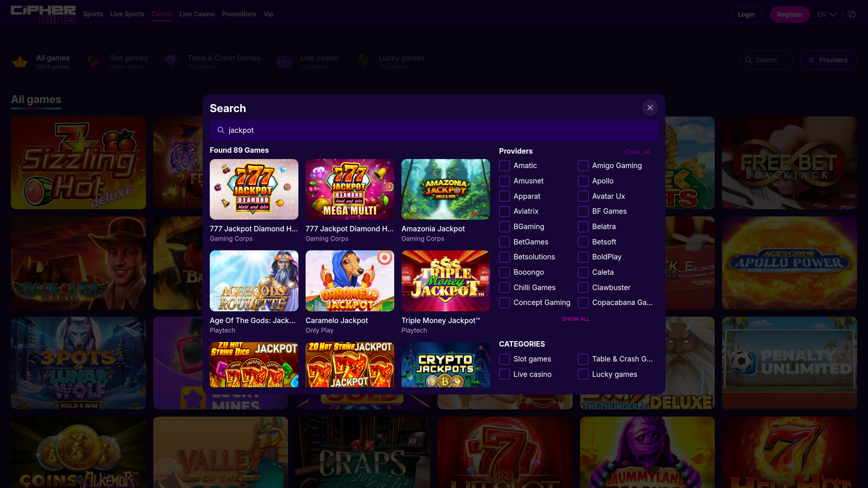Click the badge icon on Caramelo Jackpot
Viewport: 868px width, 488px height.
(385, 258)
